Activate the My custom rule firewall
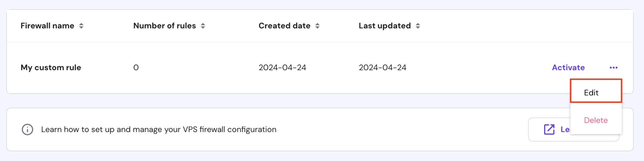644x161 pixels. (x=568, y=68)
